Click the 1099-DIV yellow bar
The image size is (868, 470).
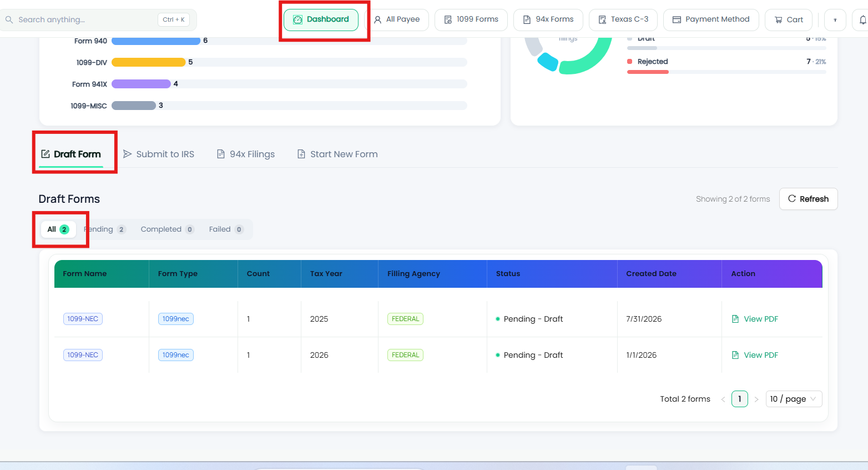pos(149,62)
